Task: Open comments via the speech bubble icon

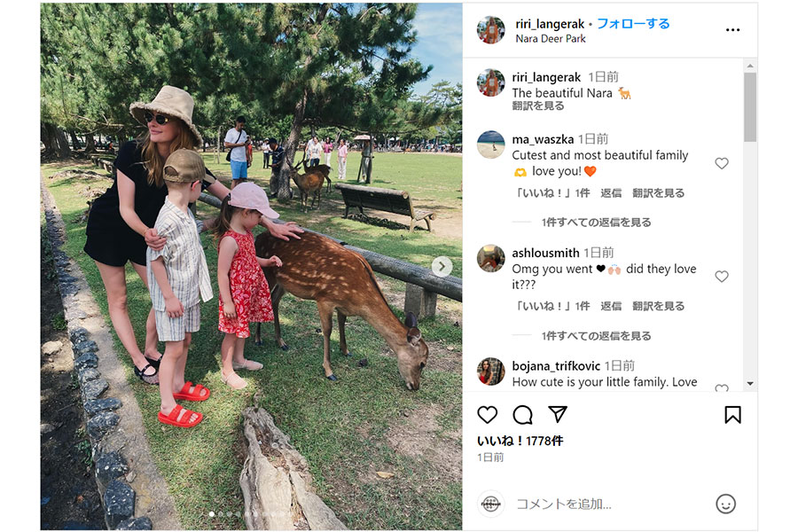Action: (x=522, y=415)
